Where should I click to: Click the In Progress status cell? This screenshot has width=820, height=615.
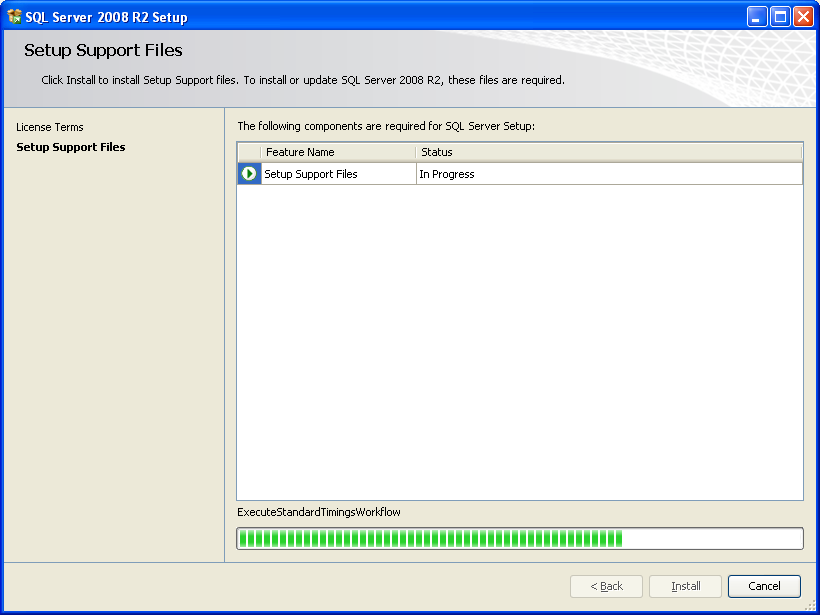pos(609,174)
